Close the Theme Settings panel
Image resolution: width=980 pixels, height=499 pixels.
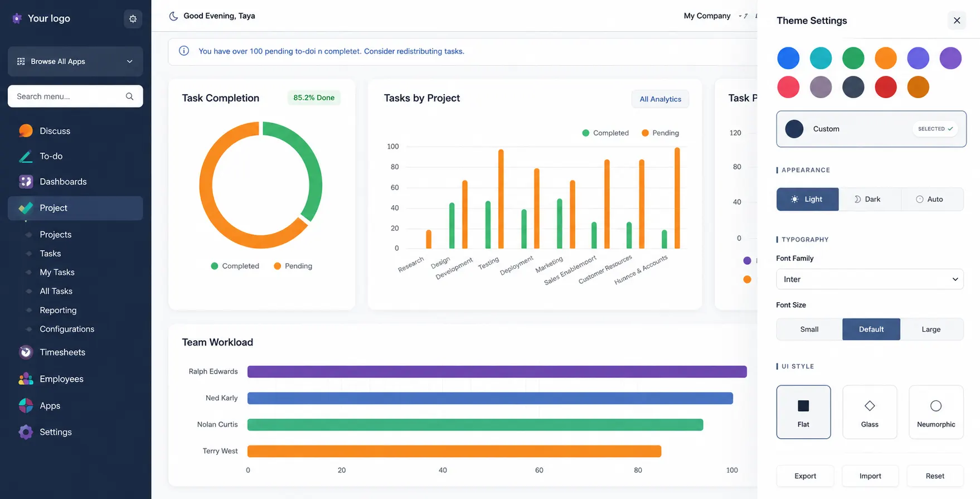[x=957, y=21]
